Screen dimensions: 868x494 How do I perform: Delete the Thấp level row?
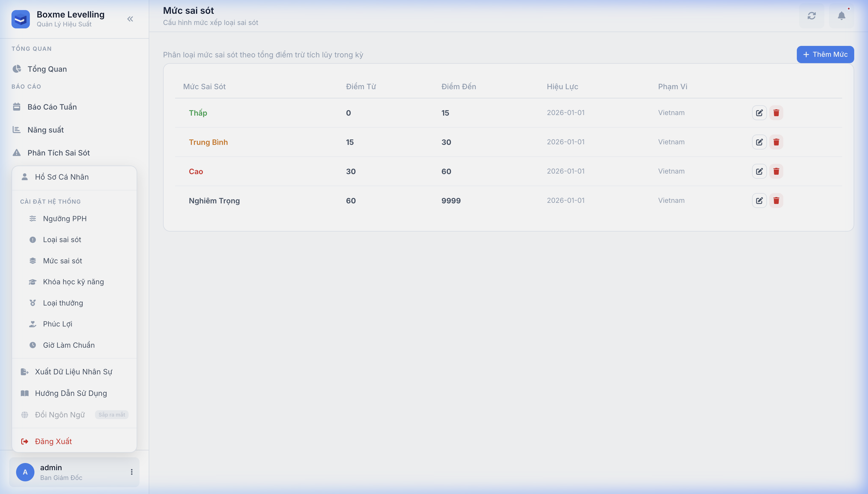(x=776, y=113)
